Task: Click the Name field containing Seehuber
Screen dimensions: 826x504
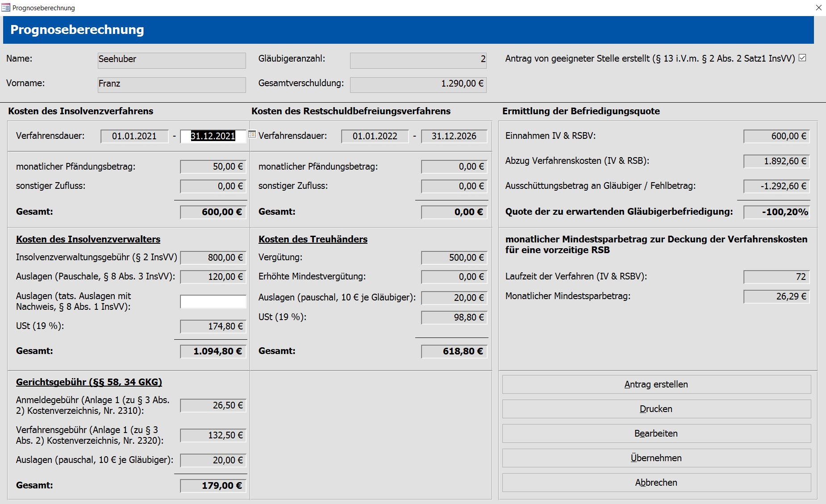Action: click(172, 60)
